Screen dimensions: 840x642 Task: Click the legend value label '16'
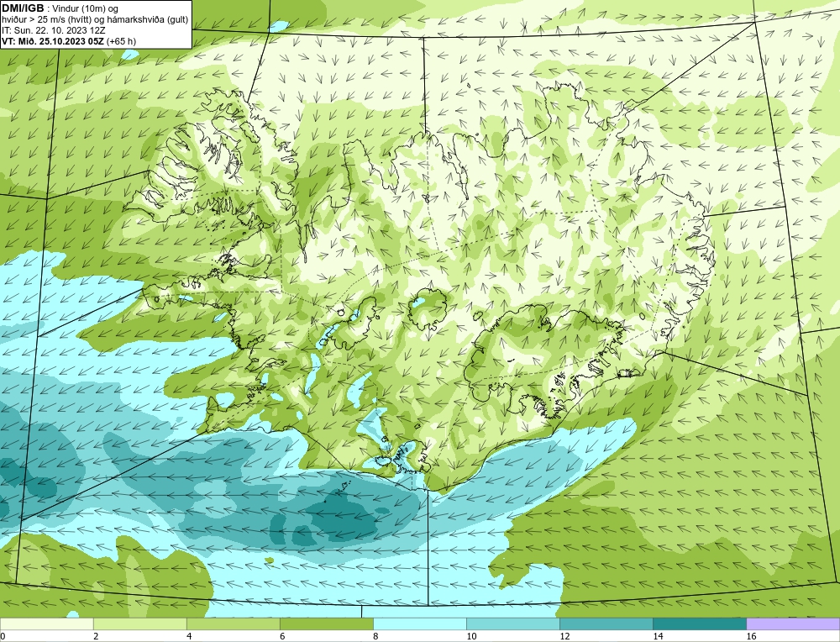point(751,636)
